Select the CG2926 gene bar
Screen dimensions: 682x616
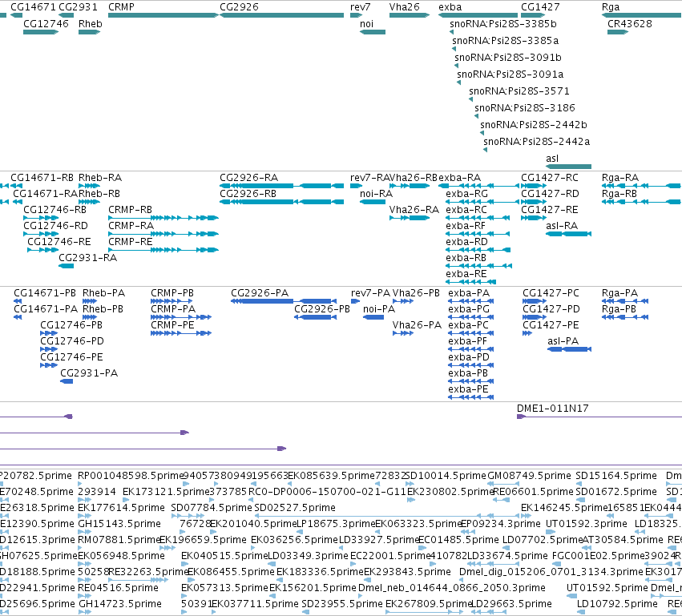coord(281,15)
